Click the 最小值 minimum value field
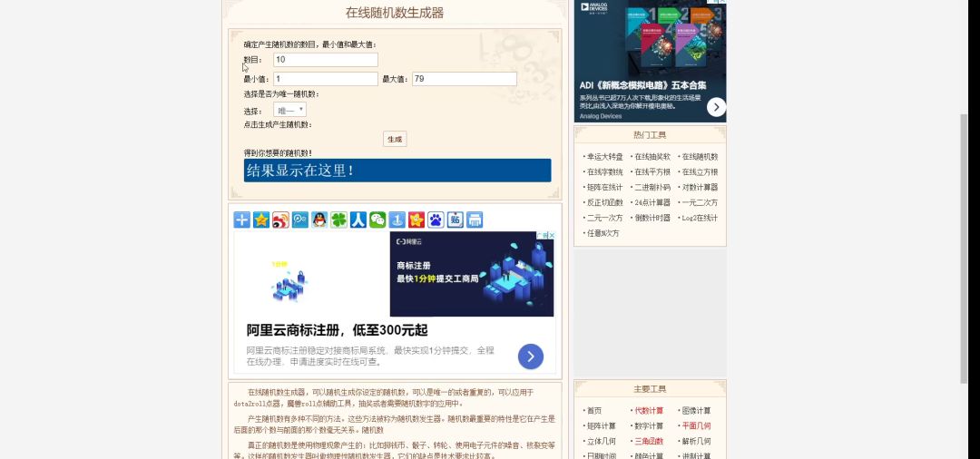Screen dimensions: 980x459 click(325, 79)
